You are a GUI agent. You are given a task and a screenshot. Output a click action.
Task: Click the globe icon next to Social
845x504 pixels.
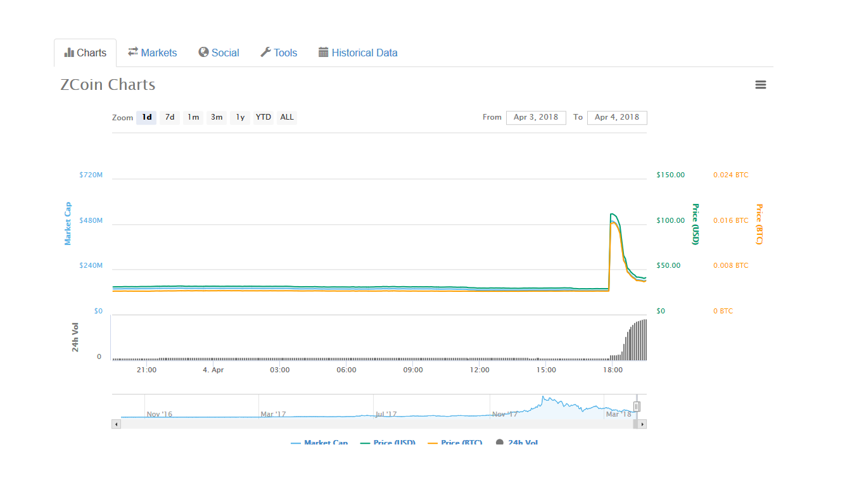tap(202, 53)
